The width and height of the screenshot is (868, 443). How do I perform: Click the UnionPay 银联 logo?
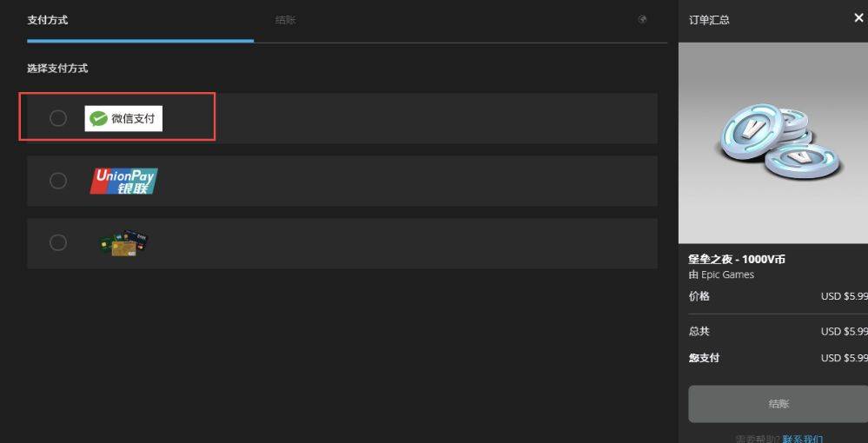(124, 181)
